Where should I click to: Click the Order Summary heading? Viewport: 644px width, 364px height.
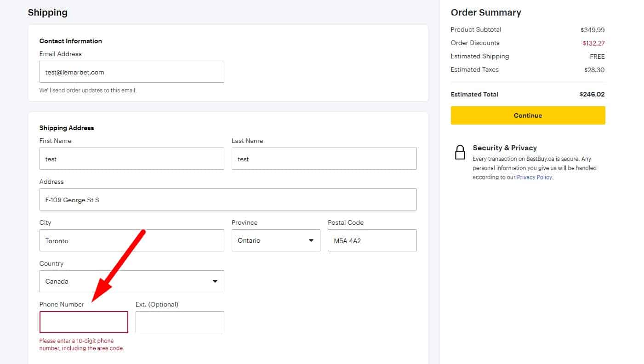(x=485, y=13)
